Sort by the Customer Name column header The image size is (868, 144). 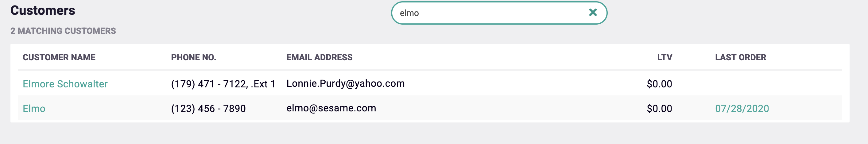59,58
